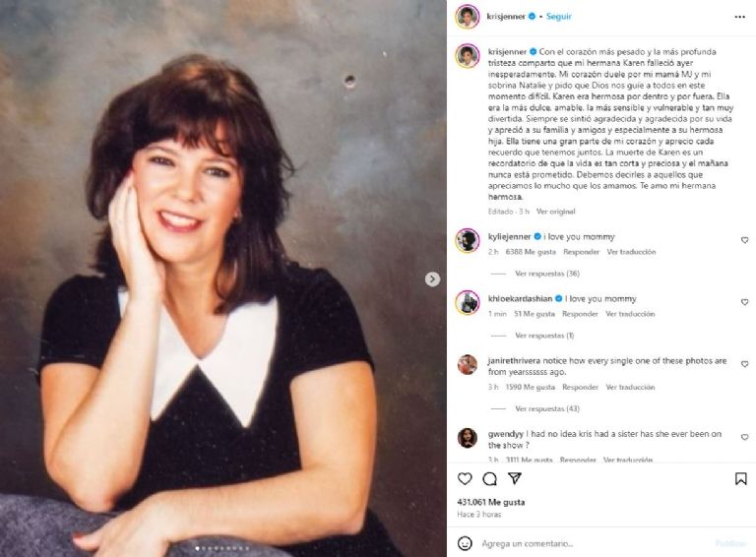Share the post via paper plane icon
The width and height of the screenshot is (756, 557).
(x=515, y=478)
